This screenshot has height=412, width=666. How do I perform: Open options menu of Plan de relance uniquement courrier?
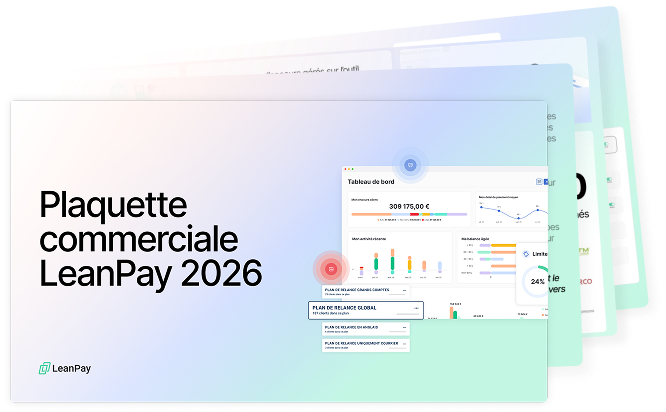tap(404, 343)
